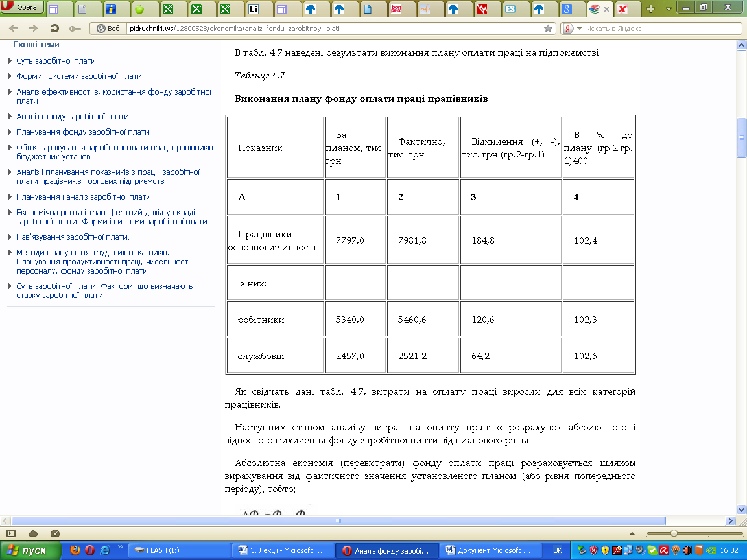This screenshot has height=560, width=747.
Task: Switch to the ES tab
Action: point(510,8)
